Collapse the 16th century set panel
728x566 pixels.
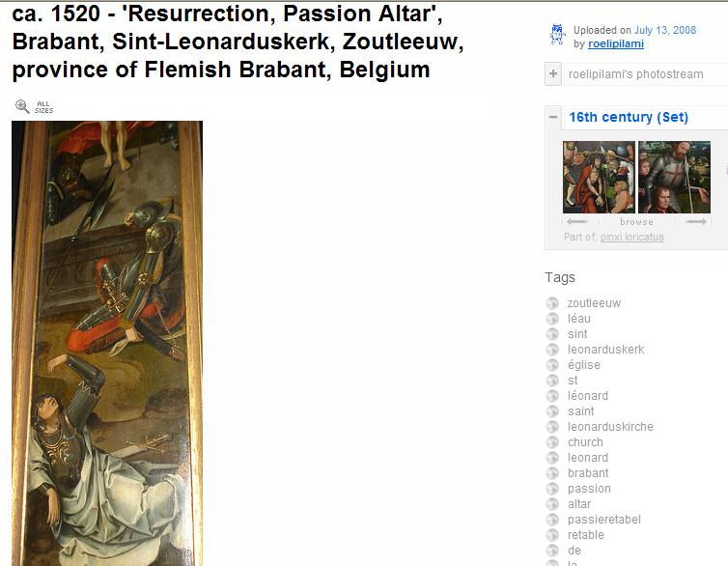553,117
